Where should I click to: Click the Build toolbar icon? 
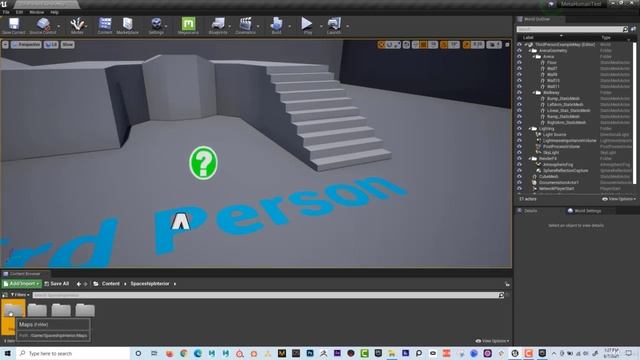pyautogui.click(x=276, y=25)
